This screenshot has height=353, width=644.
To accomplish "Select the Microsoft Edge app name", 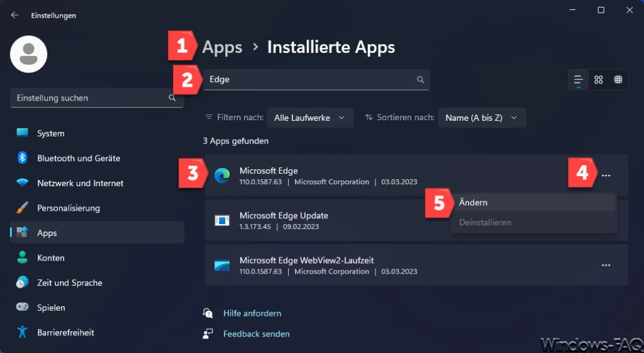I will click(269, 171).
